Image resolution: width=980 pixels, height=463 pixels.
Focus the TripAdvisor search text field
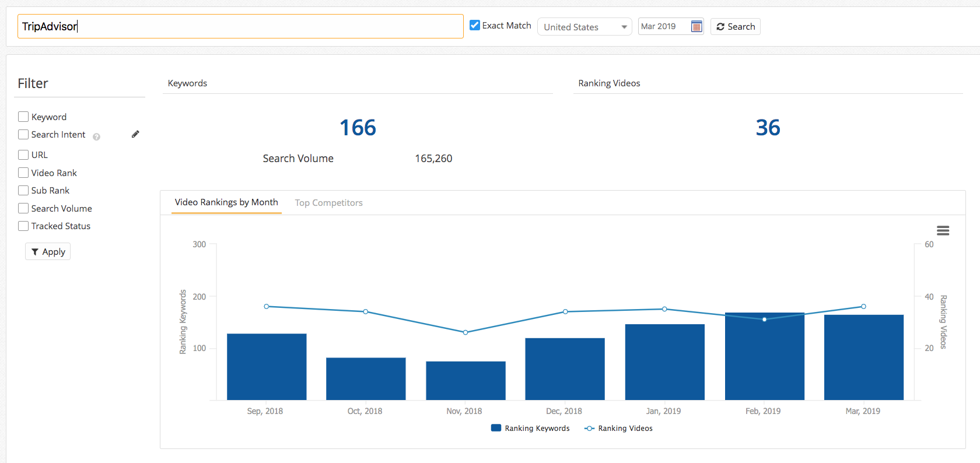pos(240,26)
